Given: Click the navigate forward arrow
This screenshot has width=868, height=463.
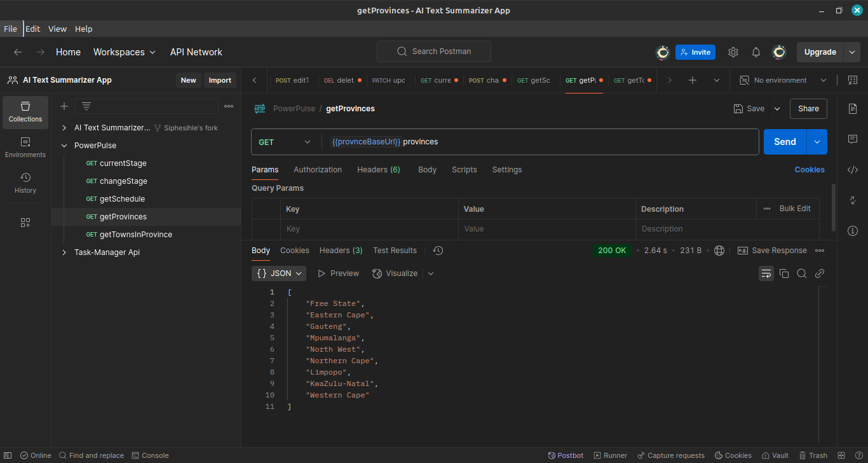Looking at the screenshot, I should coord(41,52).
